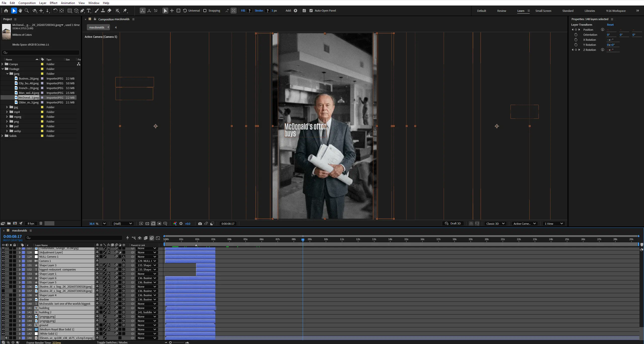Click the Fill color swatch
The image size is (644, 344).
point(249,11)
